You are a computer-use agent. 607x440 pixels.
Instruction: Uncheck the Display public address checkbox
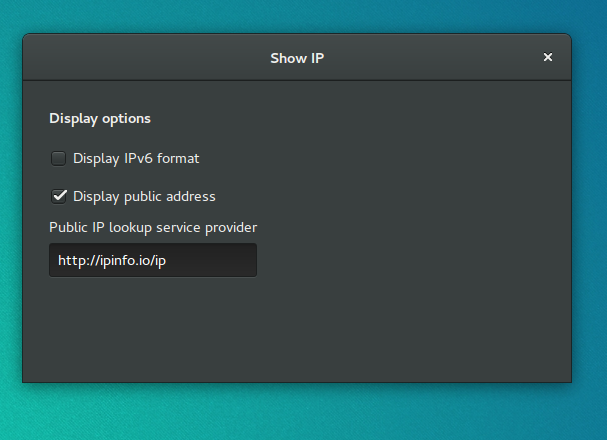59,196
